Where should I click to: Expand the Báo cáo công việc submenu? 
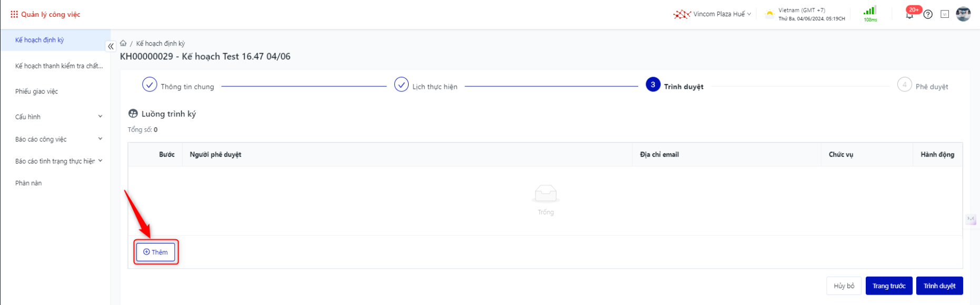[x=58, y=139]
